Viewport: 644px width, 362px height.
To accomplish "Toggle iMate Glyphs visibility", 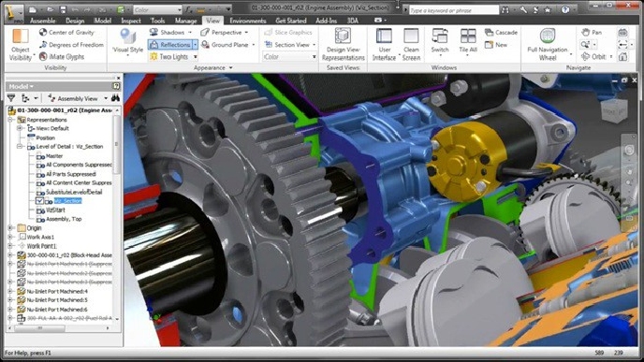I will [62, 57].
